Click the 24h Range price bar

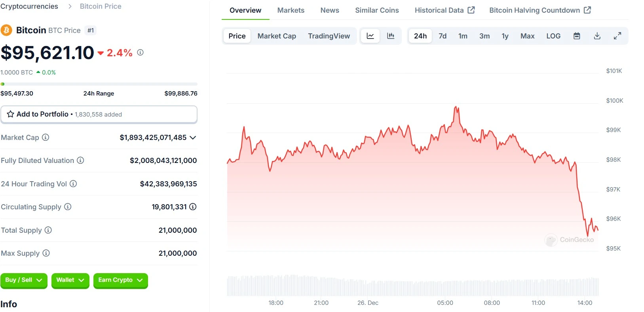click(99, 84)
